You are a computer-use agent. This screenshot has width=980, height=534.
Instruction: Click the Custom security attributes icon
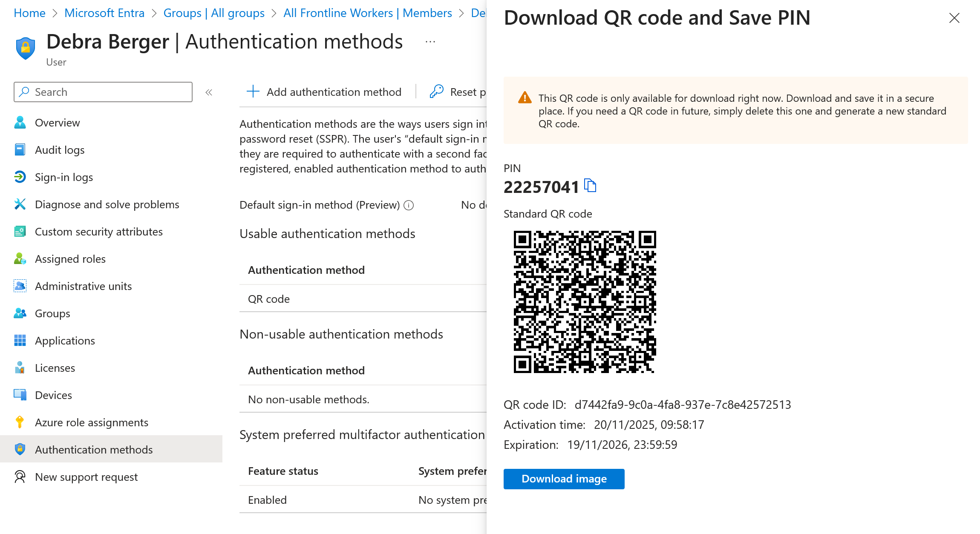(20, 232)
